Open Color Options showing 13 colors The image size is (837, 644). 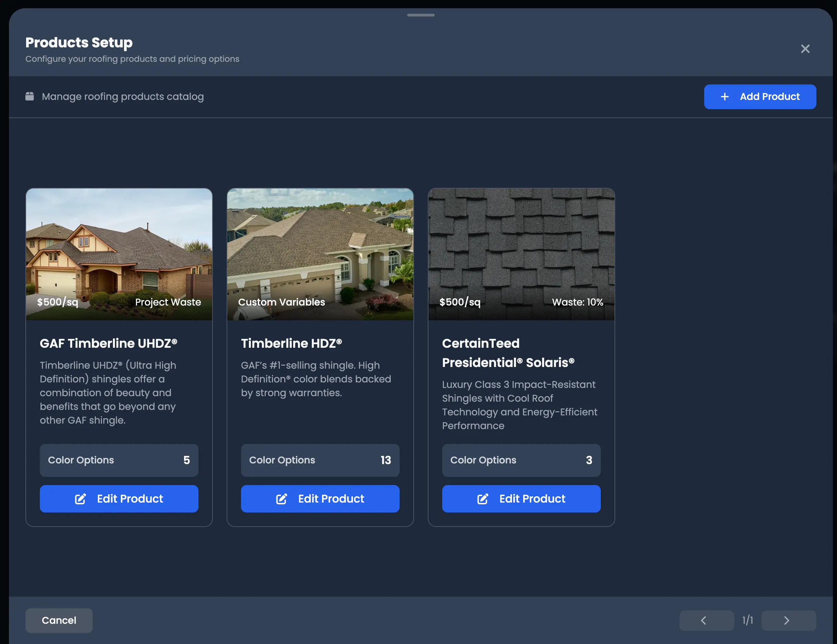(x=320, y=460)
